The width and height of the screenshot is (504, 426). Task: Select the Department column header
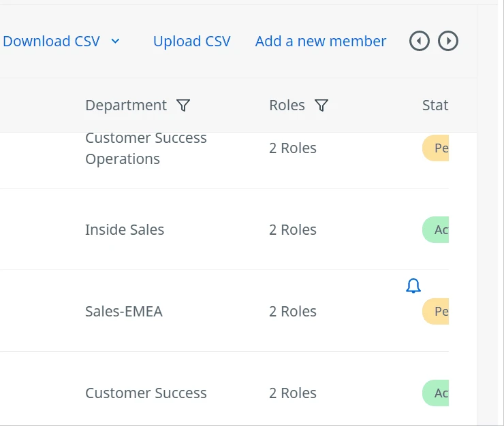(126, 105)
